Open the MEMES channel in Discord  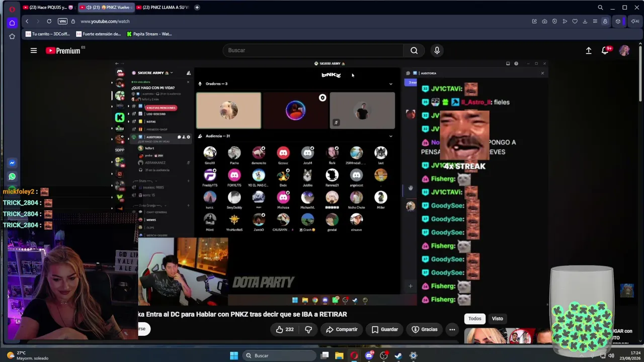151,220
